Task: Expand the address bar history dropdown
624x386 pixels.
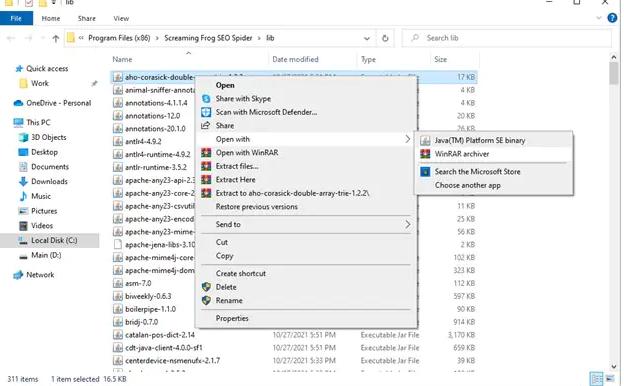Action: click(x=367, y=38)
